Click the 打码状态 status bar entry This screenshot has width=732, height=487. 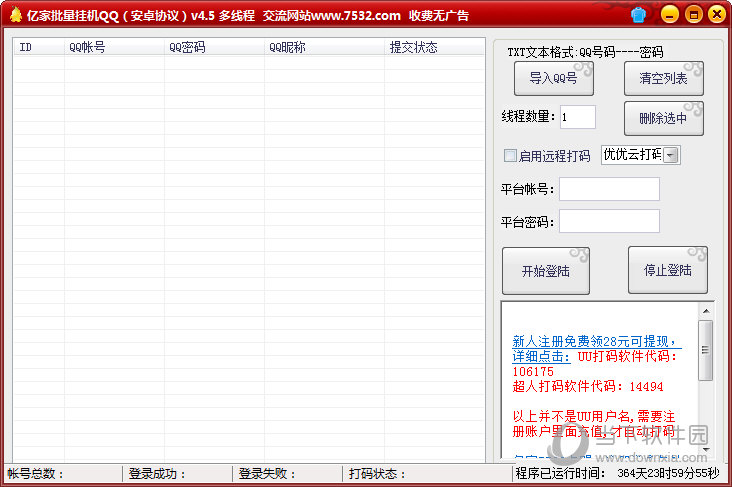coord(377,474)
